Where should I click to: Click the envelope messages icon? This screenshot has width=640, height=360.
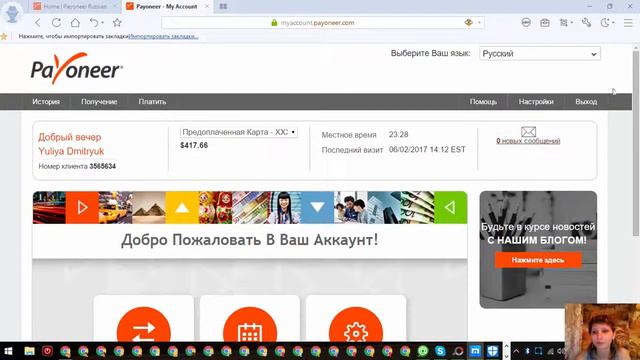tap(528, 131)
